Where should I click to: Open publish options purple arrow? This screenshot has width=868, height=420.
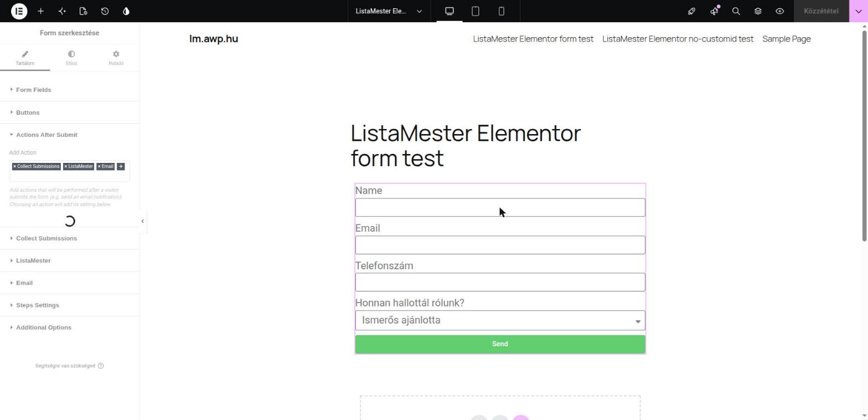pyautogui.click(x=859, y=11)
